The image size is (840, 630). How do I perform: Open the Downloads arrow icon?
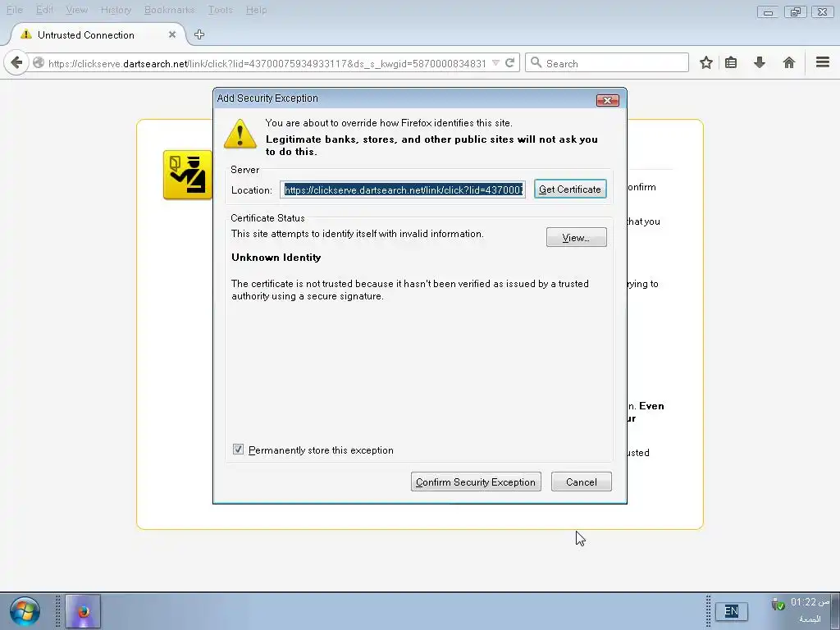tap(759, 62)
